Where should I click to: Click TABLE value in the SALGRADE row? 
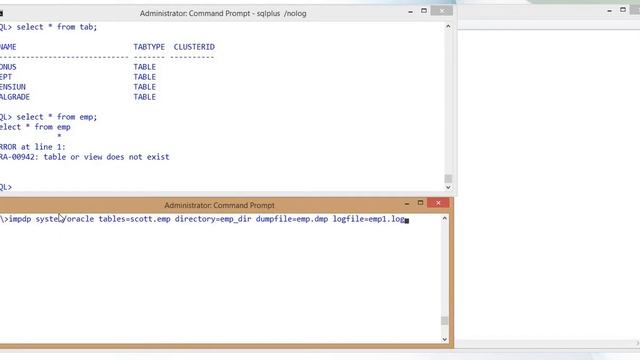point(144,97)
